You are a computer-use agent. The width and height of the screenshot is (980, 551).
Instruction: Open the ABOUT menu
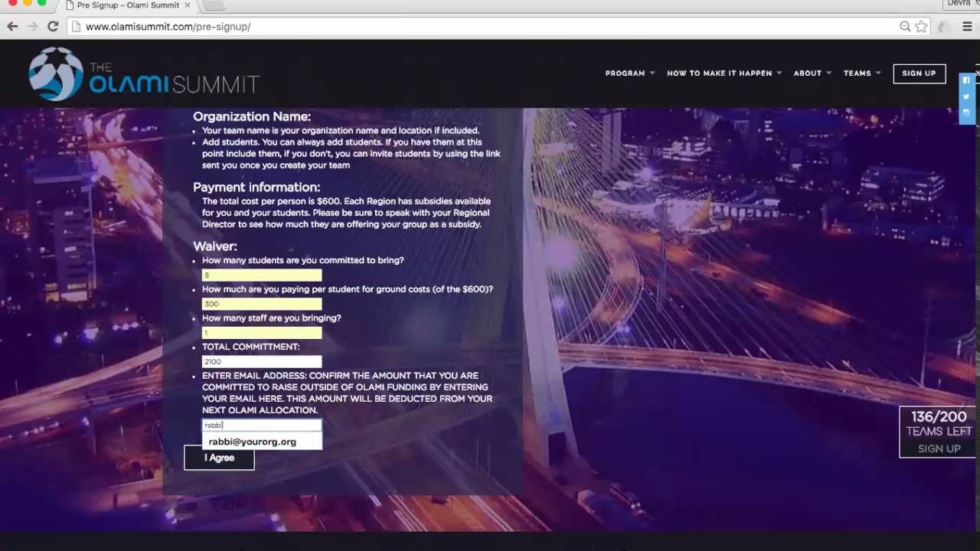[807, 73]
